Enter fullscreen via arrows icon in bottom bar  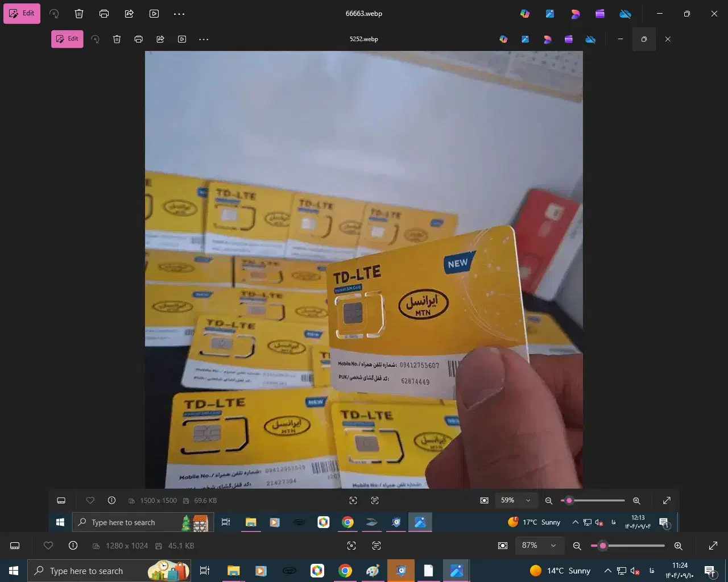[713, 546]
